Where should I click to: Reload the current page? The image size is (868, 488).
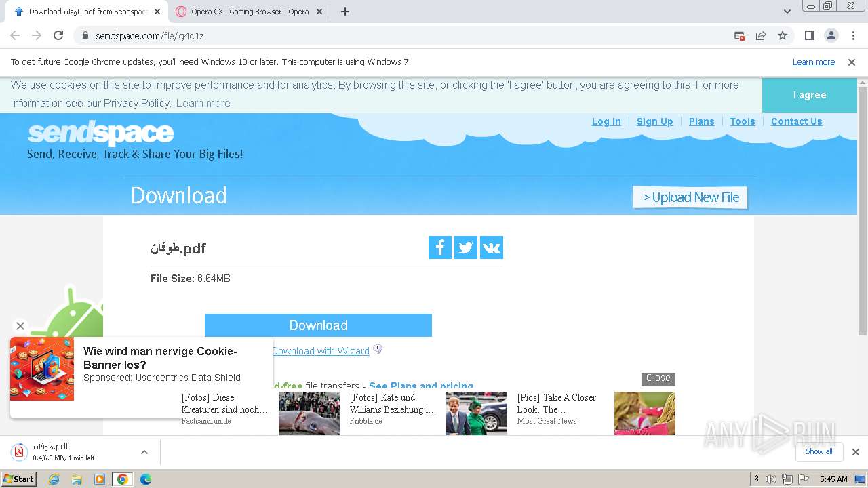click(x=58, y=35)
